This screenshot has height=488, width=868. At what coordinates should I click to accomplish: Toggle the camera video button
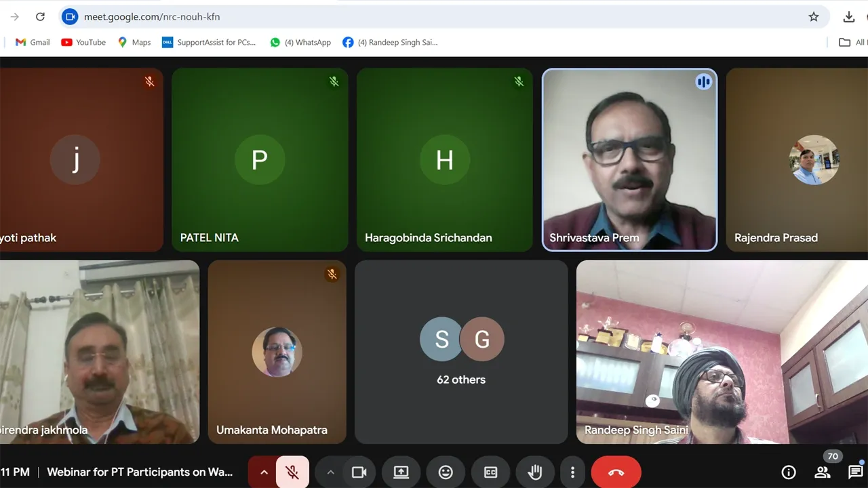pyautogui.click(x=359, y=472)
